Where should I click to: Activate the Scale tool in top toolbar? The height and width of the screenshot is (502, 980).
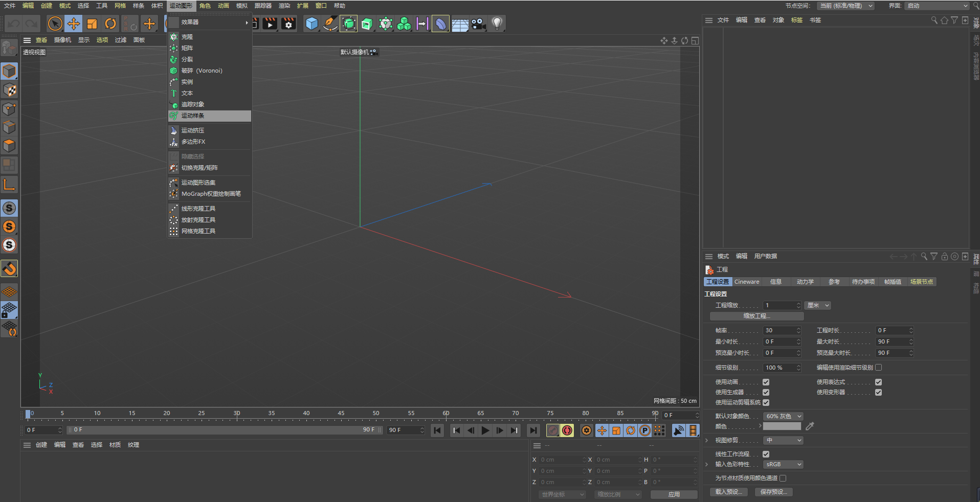tap(92, 24)
